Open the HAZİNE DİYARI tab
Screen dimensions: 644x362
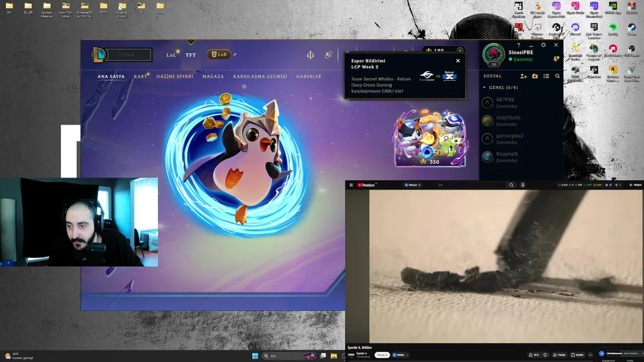click(x=175, y=76)
